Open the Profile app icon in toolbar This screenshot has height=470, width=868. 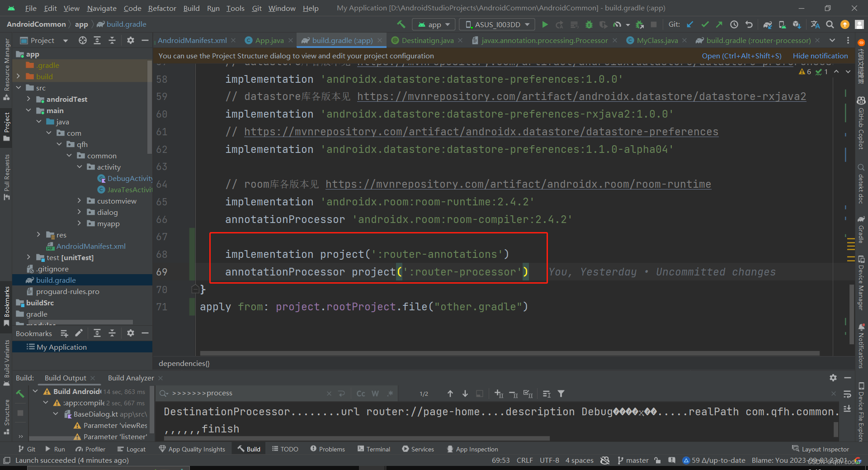(x=617, y=24)
